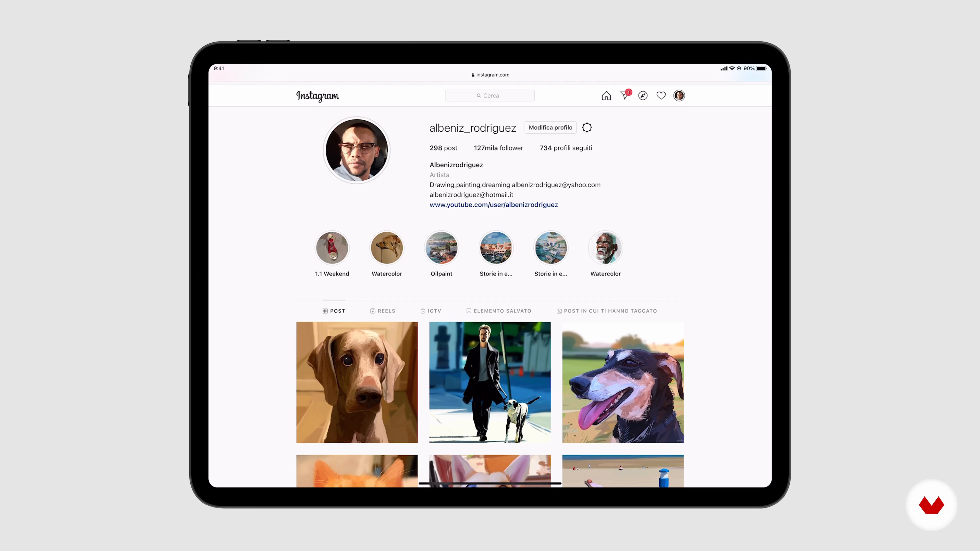This screenshot has height=551, width=980.
Task: Click the albenizrodriguez@hotmail.it bio line
Action: pos(471,195)
